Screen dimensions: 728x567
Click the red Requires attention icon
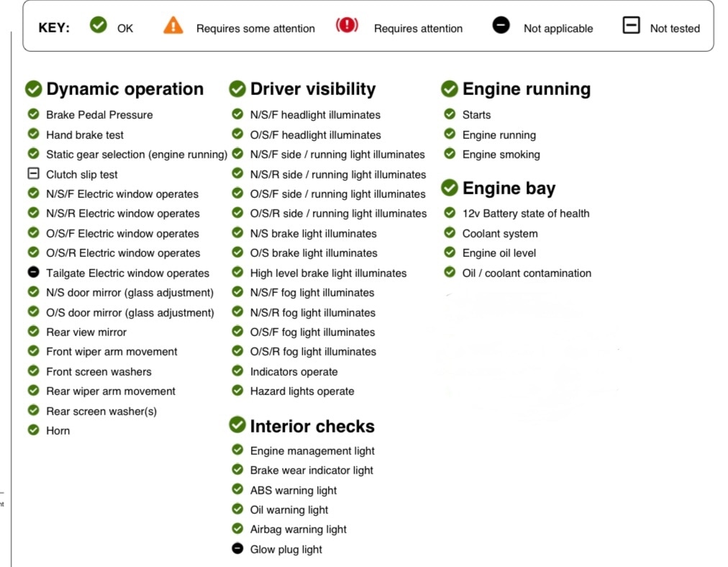pyautogui.click(x=347, y=26)
